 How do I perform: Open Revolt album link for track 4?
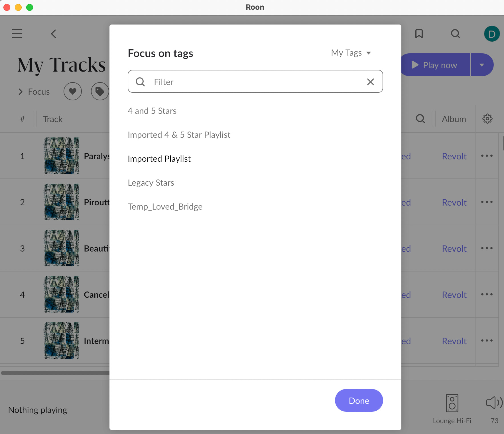(x=454, y=295)
